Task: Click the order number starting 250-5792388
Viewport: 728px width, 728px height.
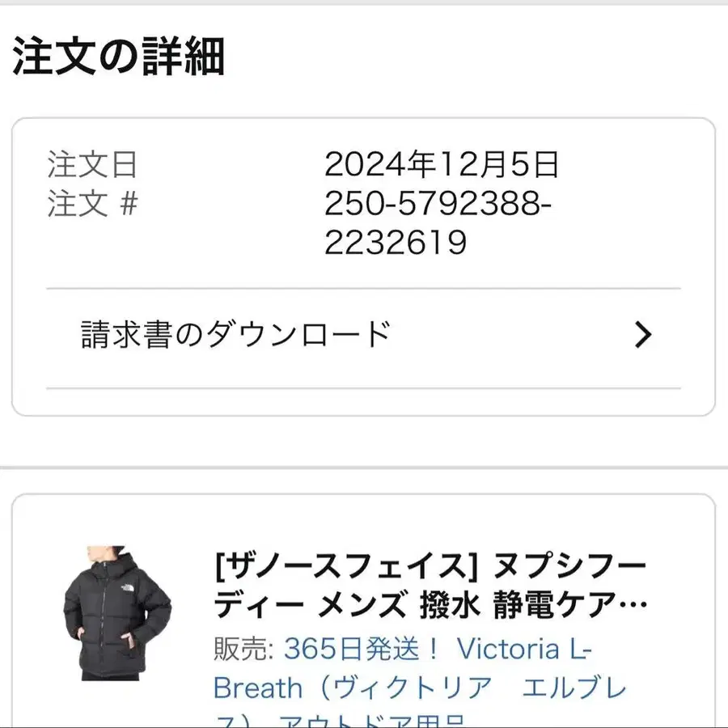Action: [438, 204]
